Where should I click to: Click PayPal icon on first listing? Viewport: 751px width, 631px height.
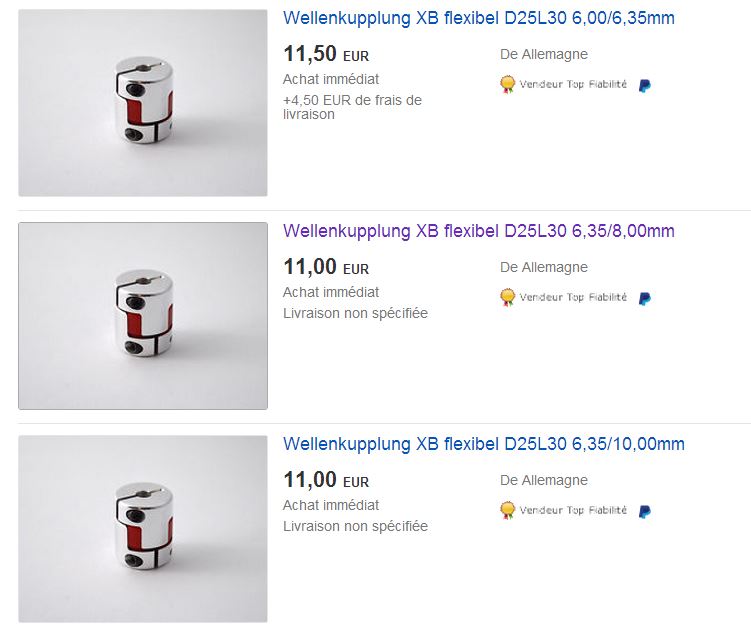(x=645, y=85)
